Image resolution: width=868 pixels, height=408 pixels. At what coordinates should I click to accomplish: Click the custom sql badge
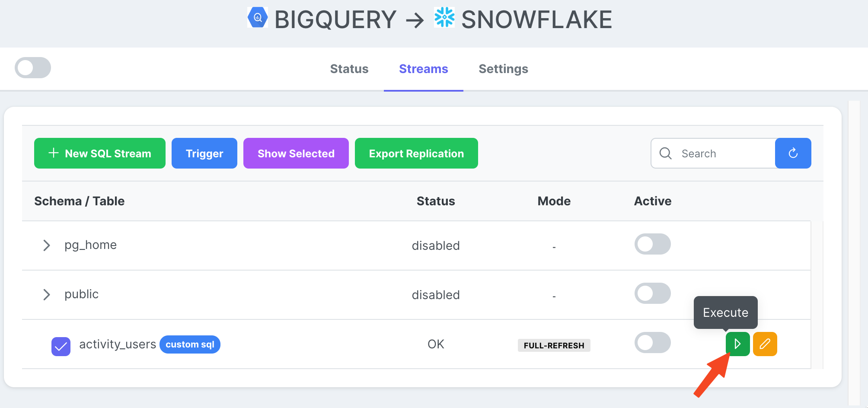coord(190,344)
